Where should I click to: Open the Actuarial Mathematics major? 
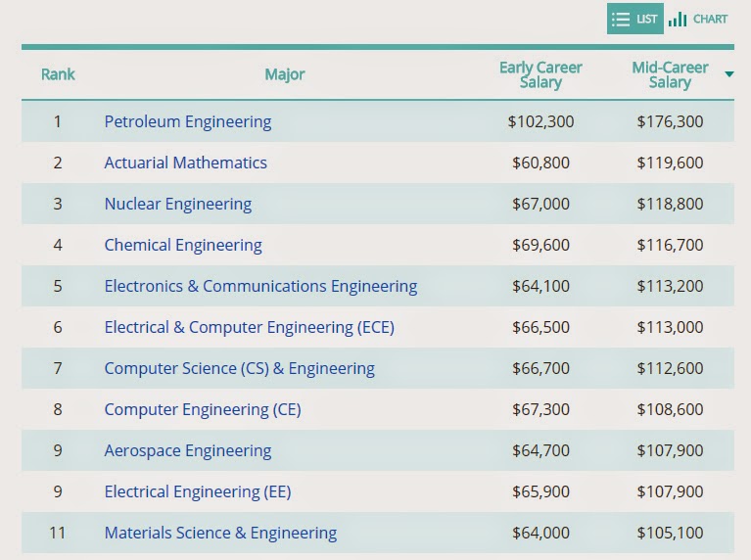point(185,163)
